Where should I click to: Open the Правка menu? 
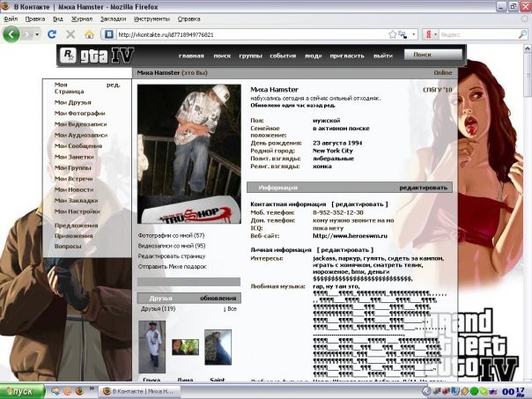(35, 19)
